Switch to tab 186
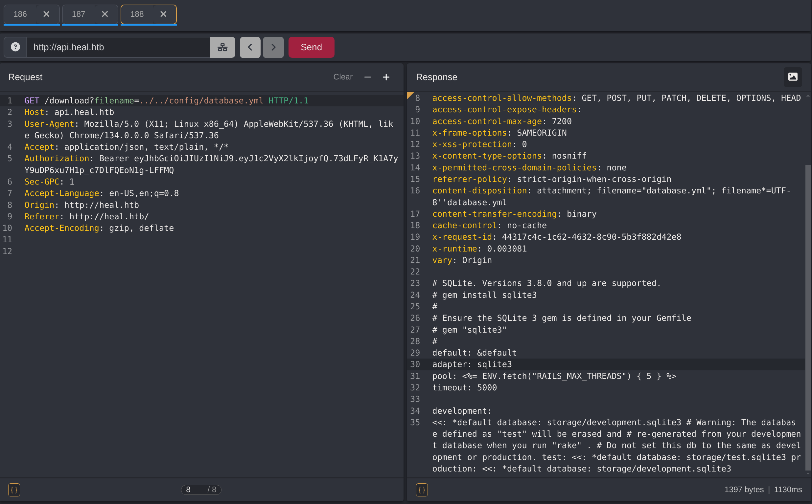Screen dimensions: 812x504 [20, 14]
